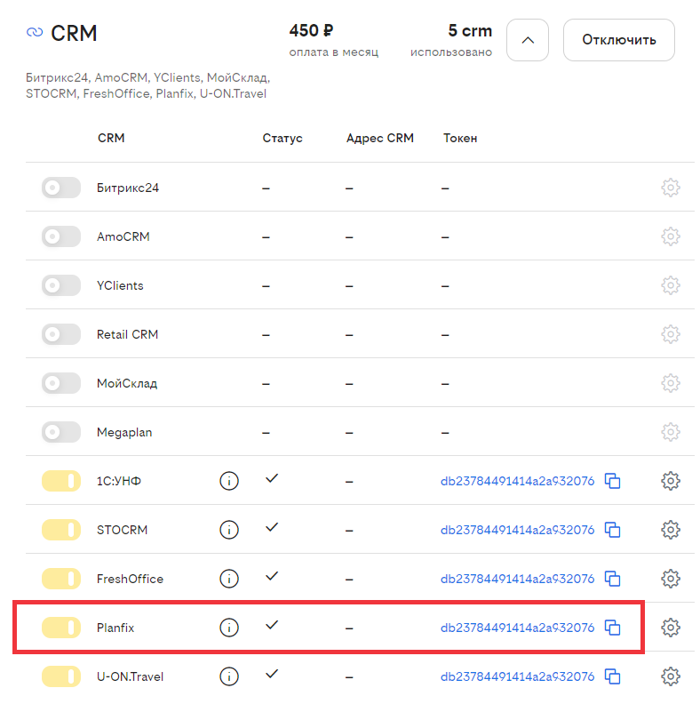Screen dimensions: 700x728
Task: Open settings gear for YClients row
Action: click(671, 285)
